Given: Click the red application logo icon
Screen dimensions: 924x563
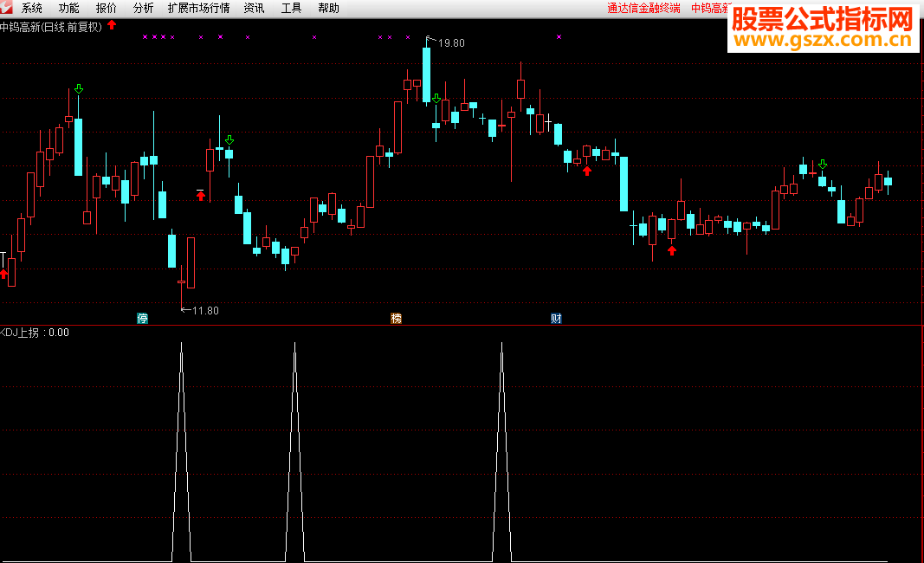Looking at the screenshot, I should (6, 8).
